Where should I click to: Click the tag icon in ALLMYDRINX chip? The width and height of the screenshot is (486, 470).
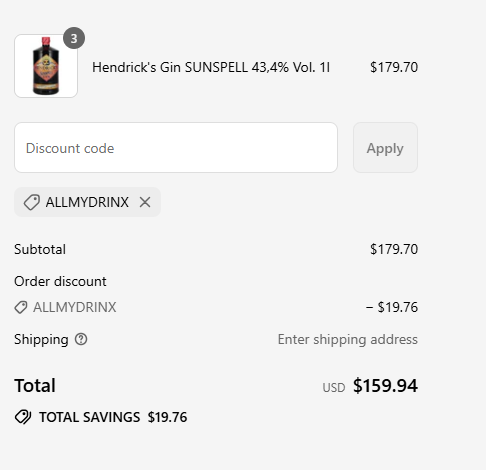coord(32,202)
